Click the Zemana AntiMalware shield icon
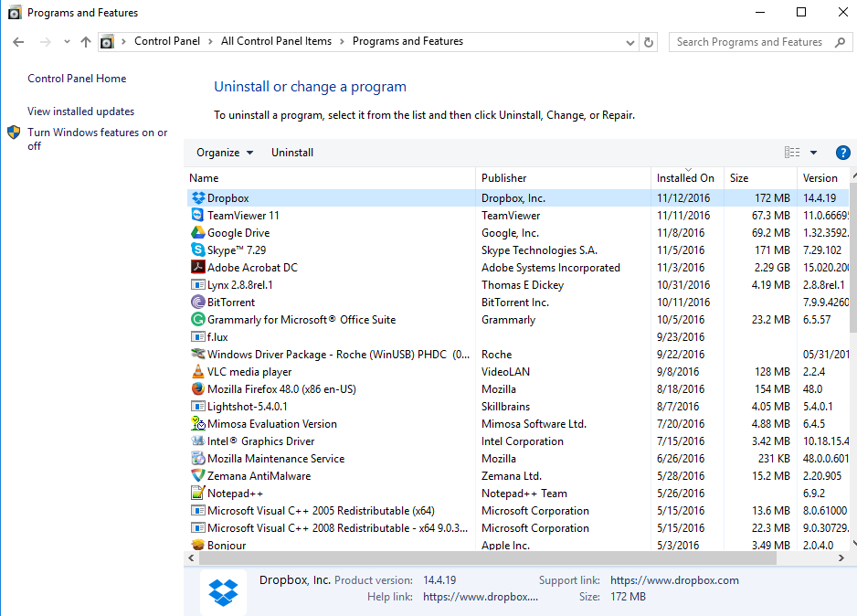 tap(198, 475)
